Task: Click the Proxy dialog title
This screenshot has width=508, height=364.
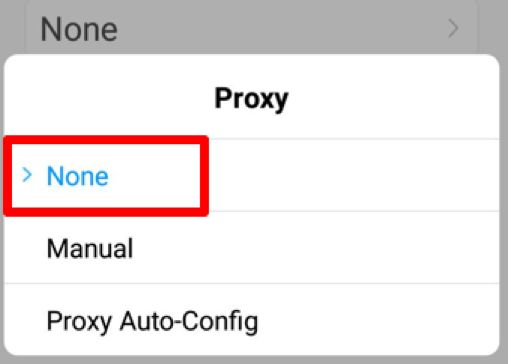Action: pos(251,99)
